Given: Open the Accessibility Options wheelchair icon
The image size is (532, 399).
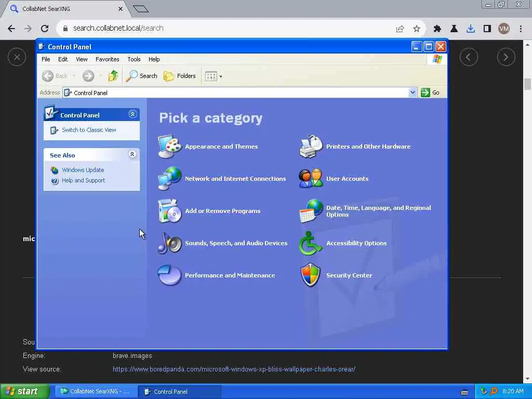Looking at the screenshot, I should coord(310,243).
